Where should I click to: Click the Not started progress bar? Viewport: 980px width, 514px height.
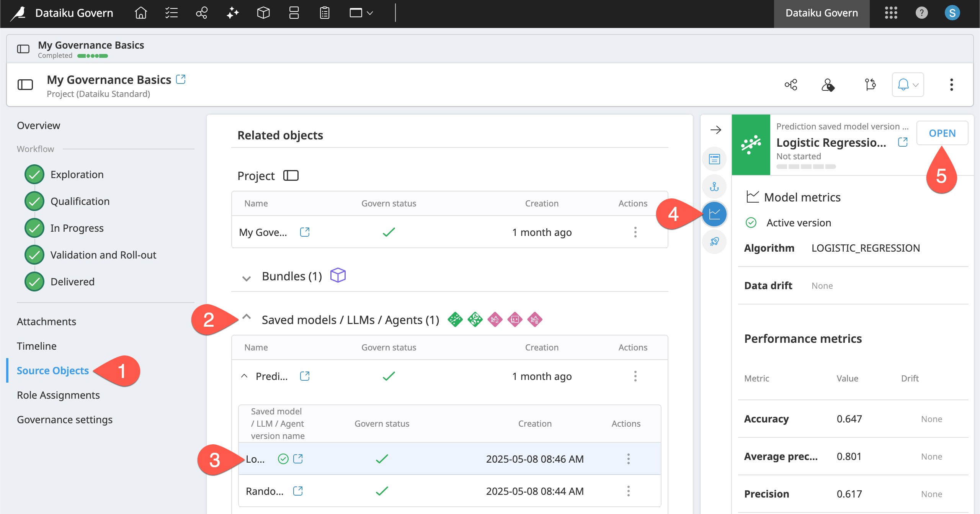[x=806, y=167]
